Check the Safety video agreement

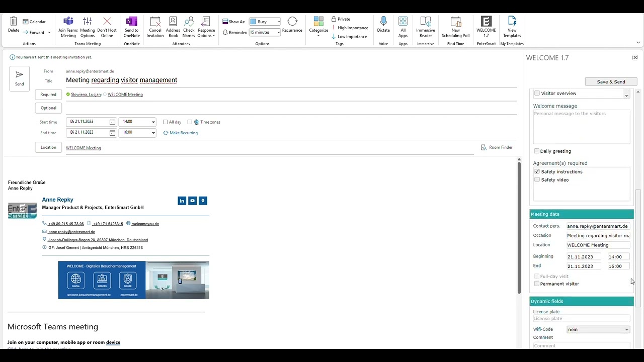537,179
